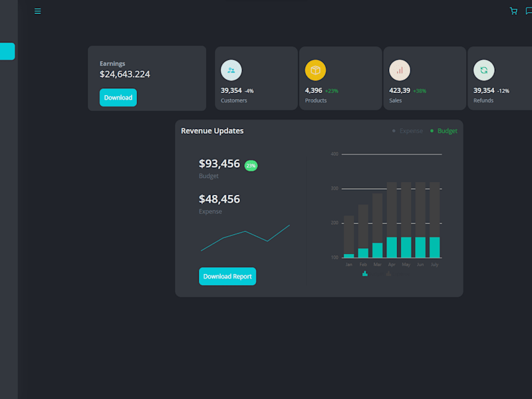Click the Download button in Earnings card
Viewport: 532px width, 399px height.
pyautogui.click(x=118, y=97)
